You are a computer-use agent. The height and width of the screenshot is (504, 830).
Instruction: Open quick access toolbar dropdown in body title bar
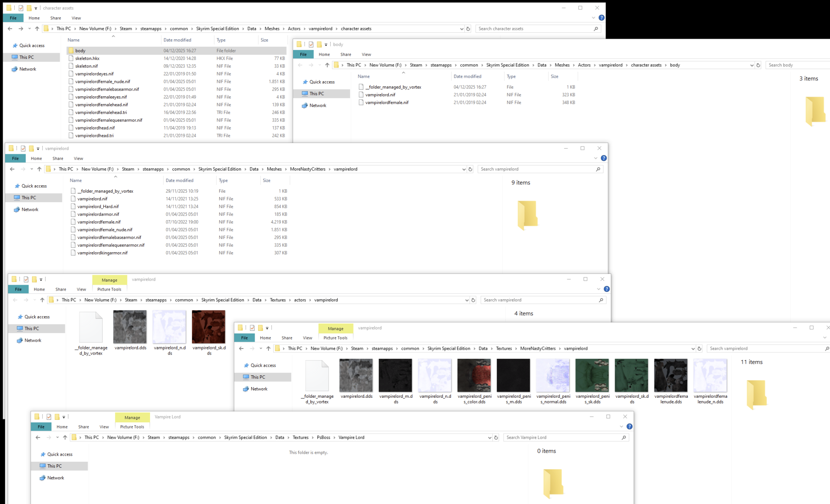click(x=326, y=44)
